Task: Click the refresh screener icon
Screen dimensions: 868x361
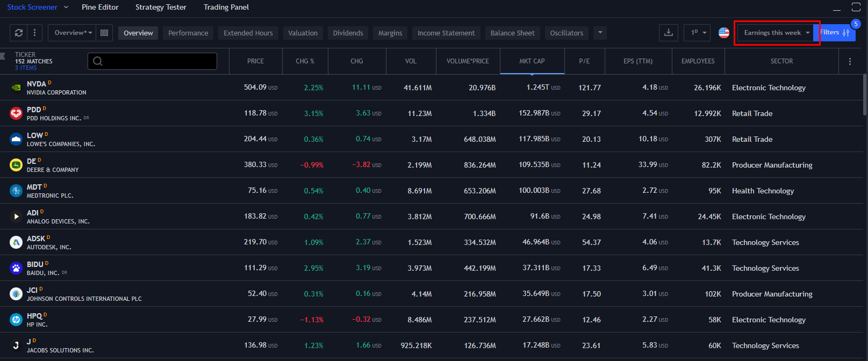Action: pos(19,33)
